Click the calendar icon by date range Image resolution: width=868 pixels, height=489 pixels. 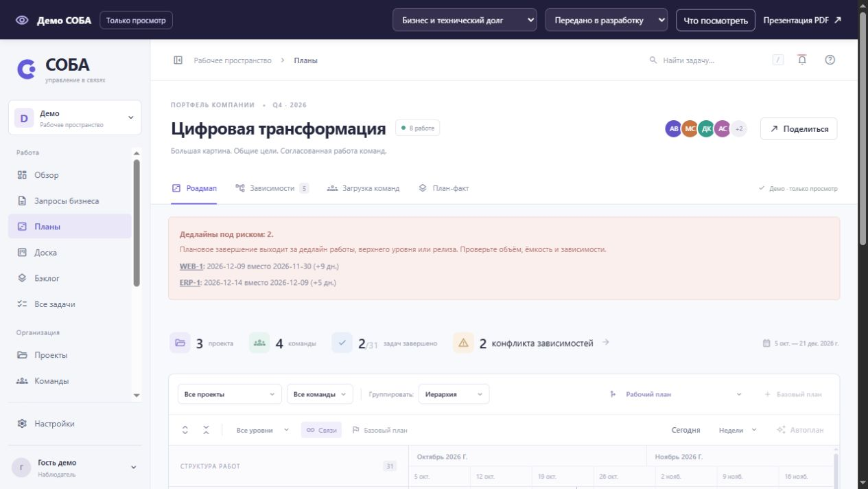click(766, 343)
